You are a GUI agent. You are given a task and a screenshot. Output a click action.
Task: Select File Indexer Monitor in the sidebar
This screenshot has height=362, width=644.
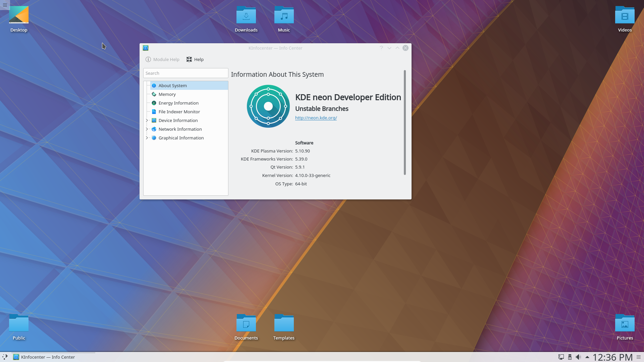pos(179,112)
